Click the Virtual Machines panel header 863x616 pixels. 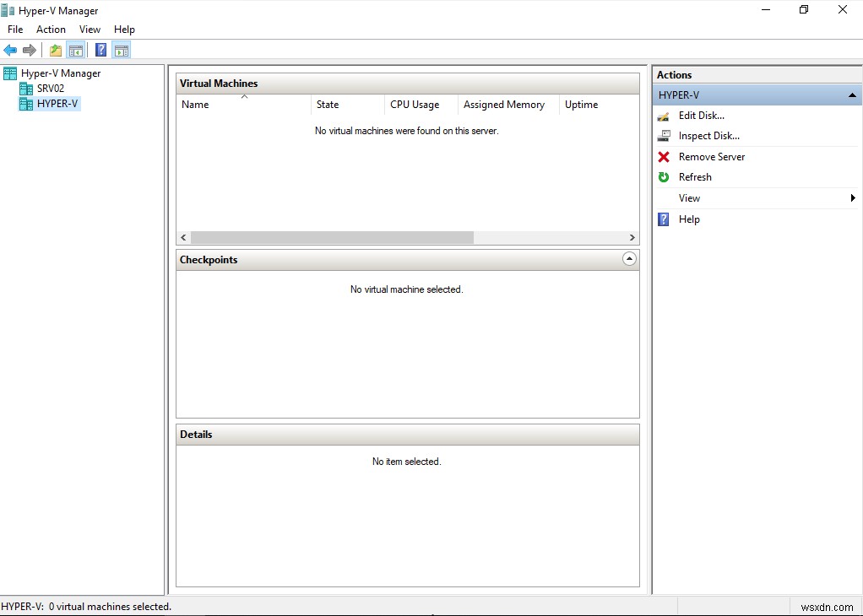[x=408, y=84]
